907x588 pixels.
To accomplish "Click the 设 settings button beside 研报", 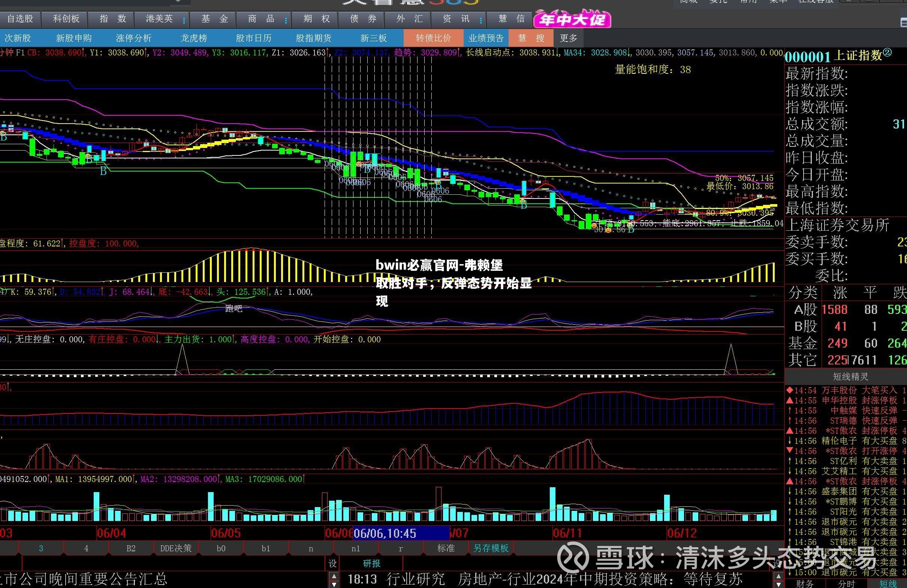I will [333, 563].
